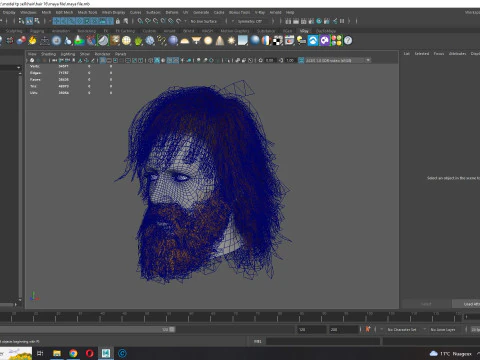This screenshot has width=480, height=360.
Task: Click the auto keyframe icon near range fields
Action: point(368,329)
